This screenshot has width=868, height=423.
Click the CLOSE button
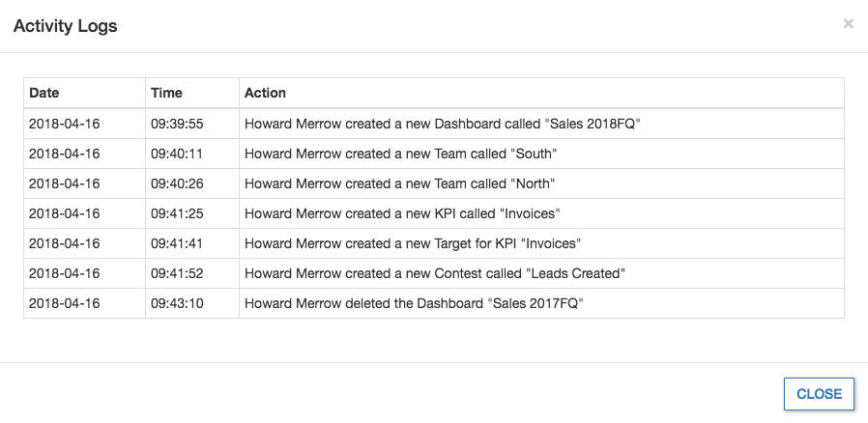[x=819, y=394]
